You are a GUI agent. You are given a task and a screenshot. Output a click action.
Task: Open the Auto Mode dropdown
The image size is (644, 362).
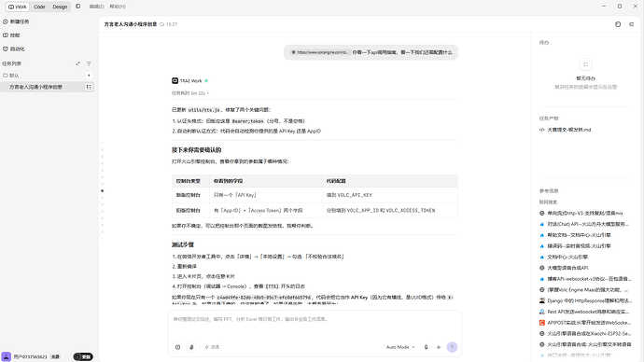(400, 347)
